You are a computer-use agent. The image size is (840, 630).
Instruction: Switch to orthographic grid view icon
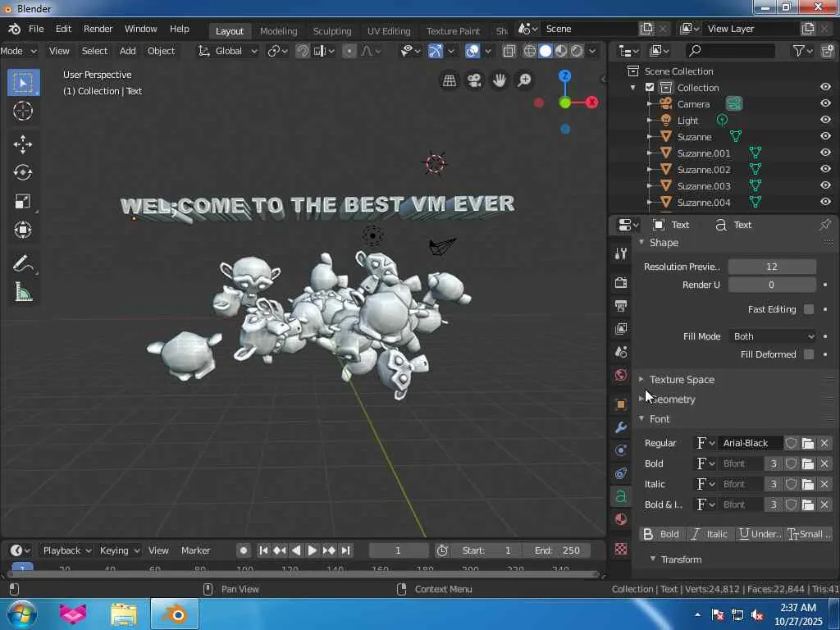coord(450,80)
